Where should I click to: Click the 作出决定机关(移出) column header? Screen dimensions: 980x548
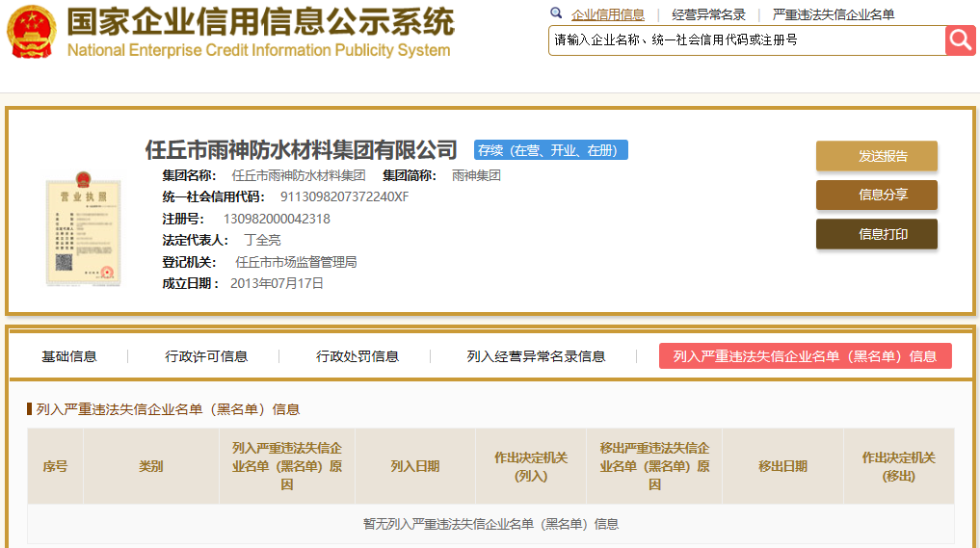(x=899, y=466)
